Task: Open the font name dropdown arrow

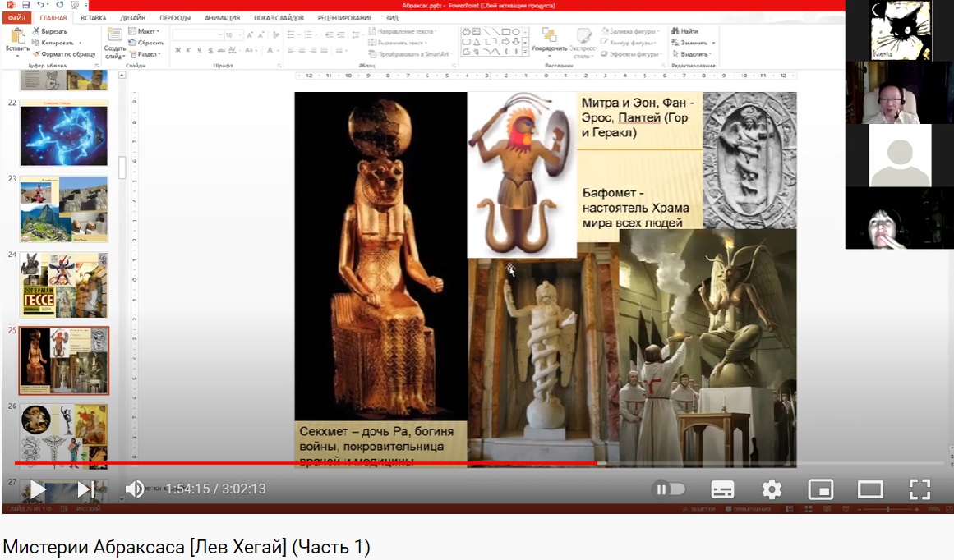Action: tap(219, 35)
